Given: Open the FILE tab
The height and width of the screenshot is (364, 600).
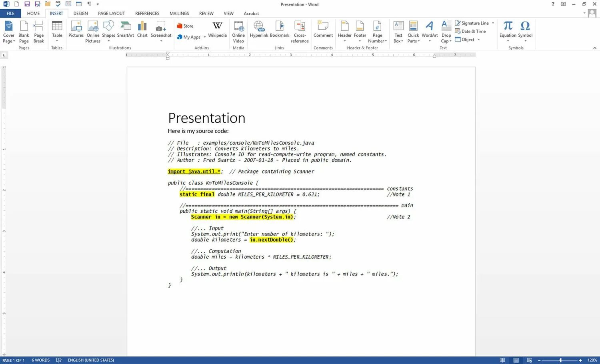Looking at the screenshot, I should [x=11, y=14].
